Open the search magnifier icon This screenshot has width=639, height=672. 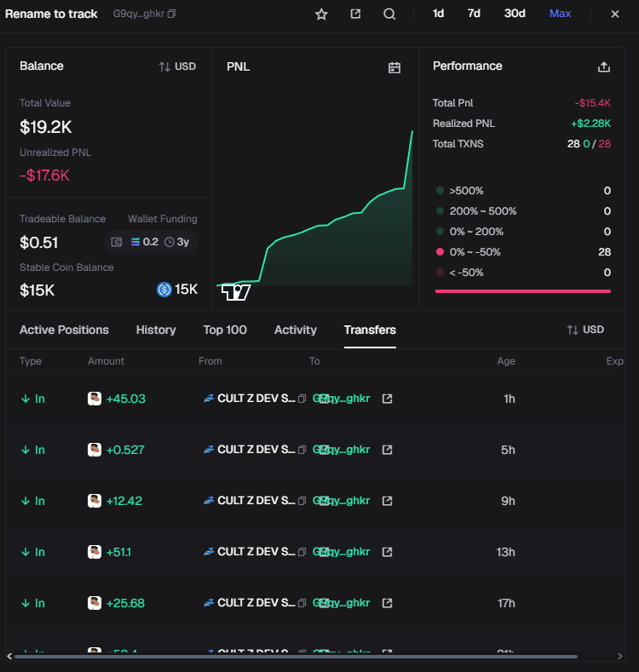[x=389, y=14]
